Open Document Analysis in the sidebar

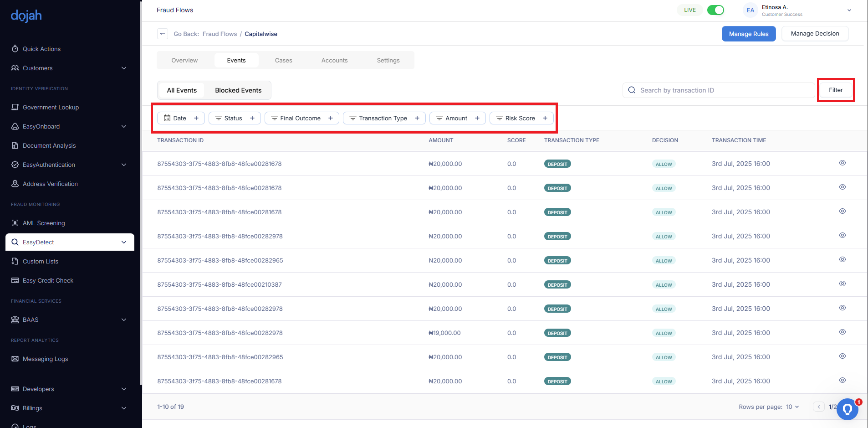49,145
